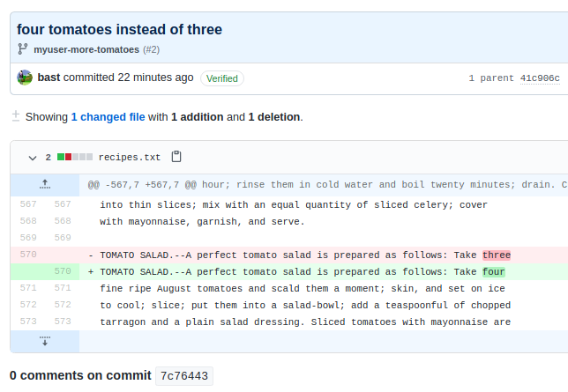Select added line number 570
The width and height of the screenshot is (568, 392).
(62, 271)
